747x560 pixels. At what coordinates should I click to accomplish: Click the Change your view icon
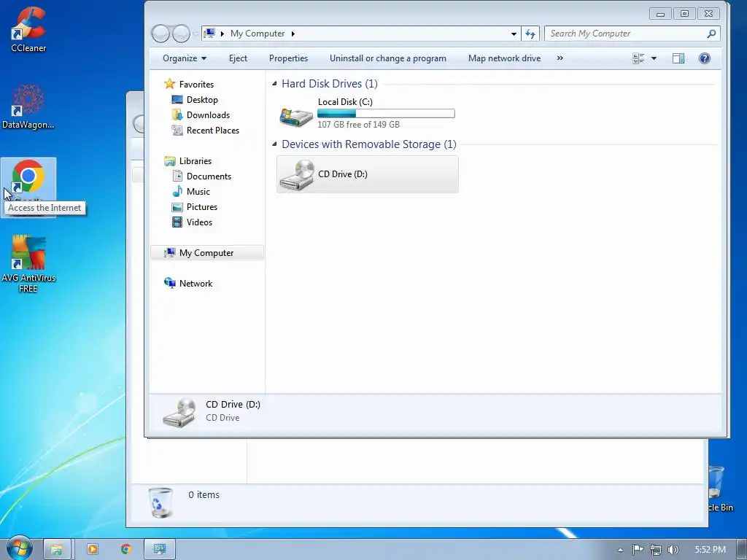[x=638, y=58]
